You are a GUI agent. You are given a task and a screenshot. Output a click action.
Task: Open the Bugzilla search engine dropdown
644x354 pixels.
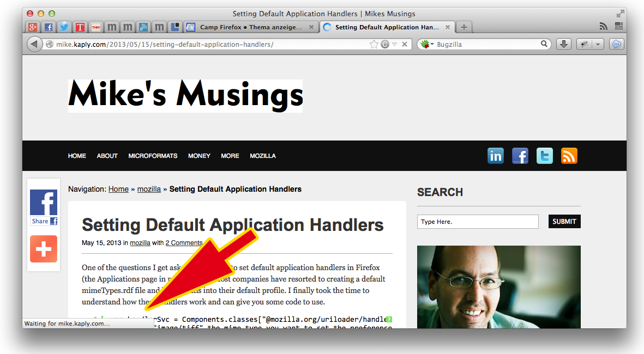click(x=428, y=44)
